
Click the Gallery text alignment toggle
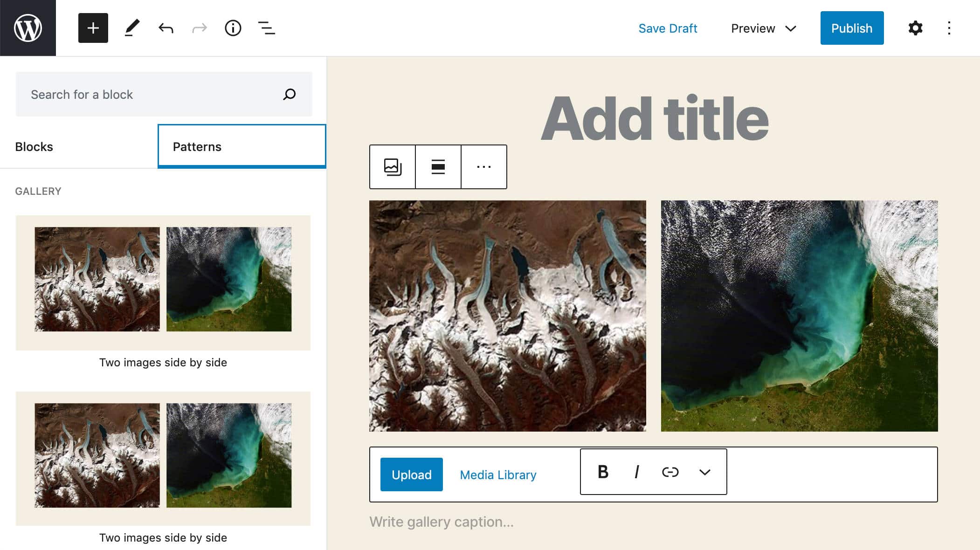[437, 166]
